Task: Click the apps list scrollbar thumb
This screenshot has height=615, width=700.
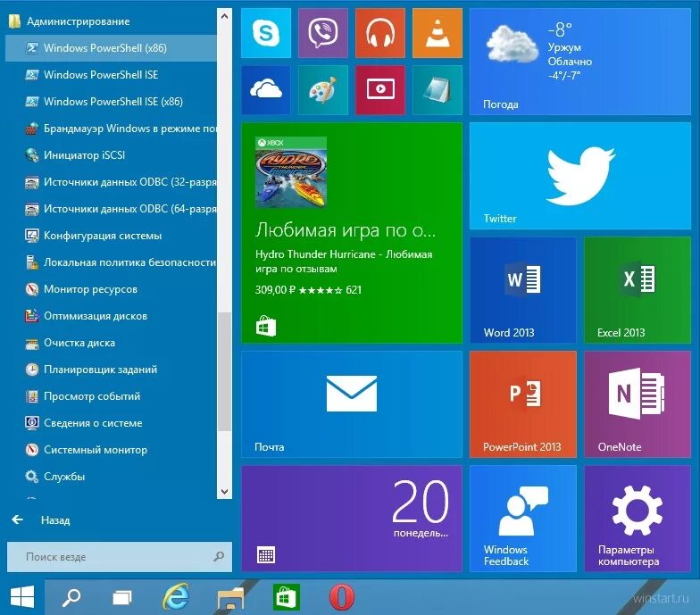Action: click(x=225, y=371)
